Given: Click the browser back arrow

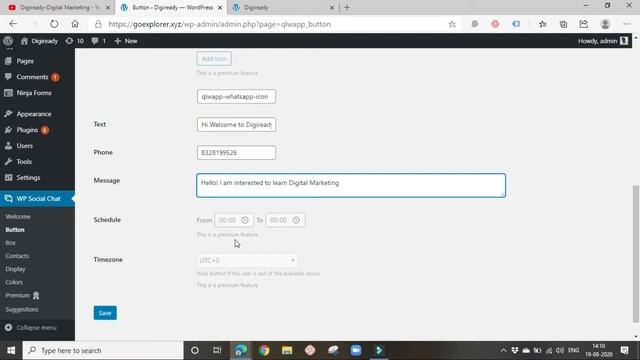Looking at the screenshot, I should pos(13,24).
